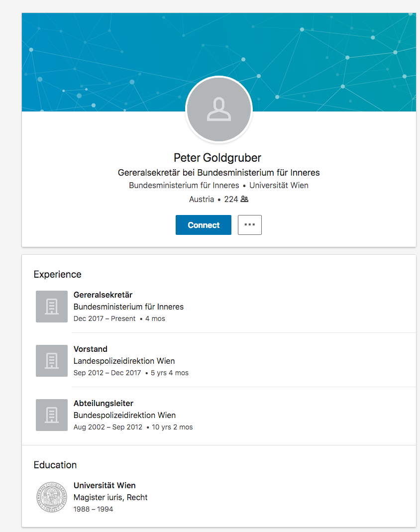Click Aug 2002 – Sep 2012 date range
420x532 pixels.
(x=108, y=427)
